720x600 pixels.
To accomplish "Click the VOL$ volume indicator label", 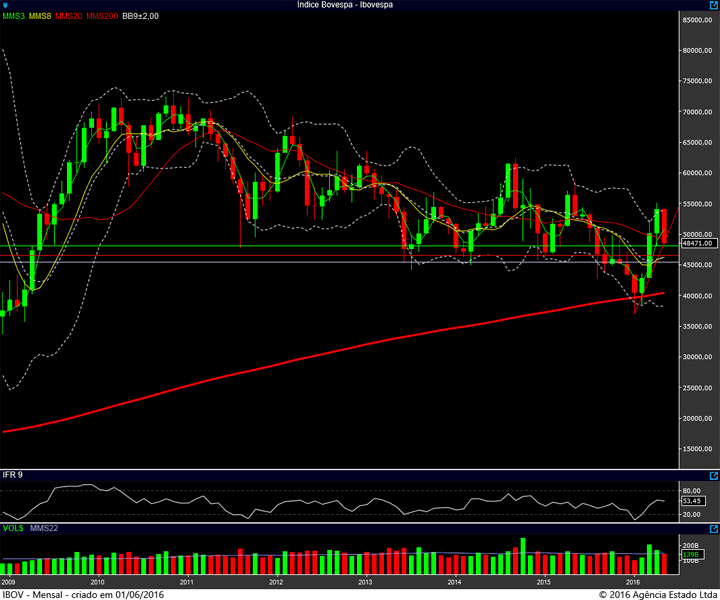I will coord(13,527).
